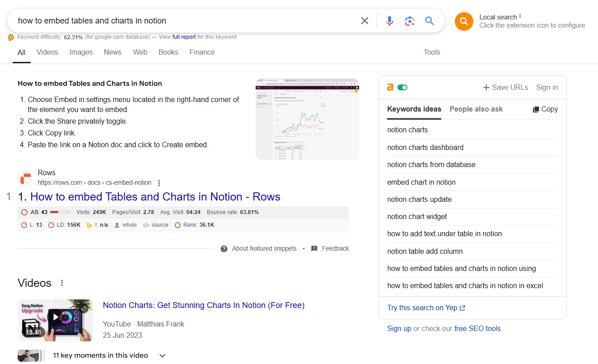598x364 pixels.
Task: Open the Tools search options
Action: (x=432, y=52)
